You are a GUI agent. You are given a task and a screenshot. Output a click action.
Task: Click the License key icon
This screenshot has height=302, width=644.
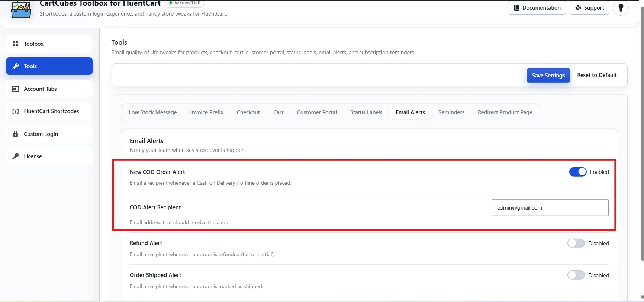click(x=16, y=156)
